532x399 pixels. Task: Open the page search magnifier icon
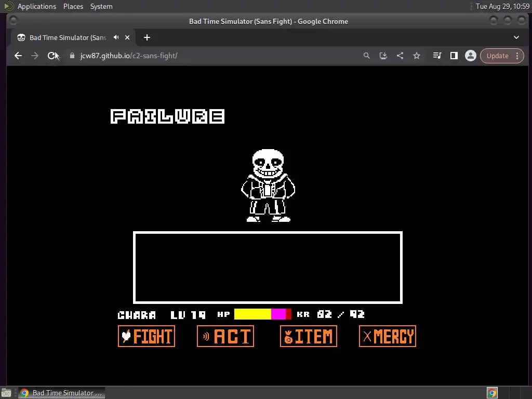click(366, 56)
